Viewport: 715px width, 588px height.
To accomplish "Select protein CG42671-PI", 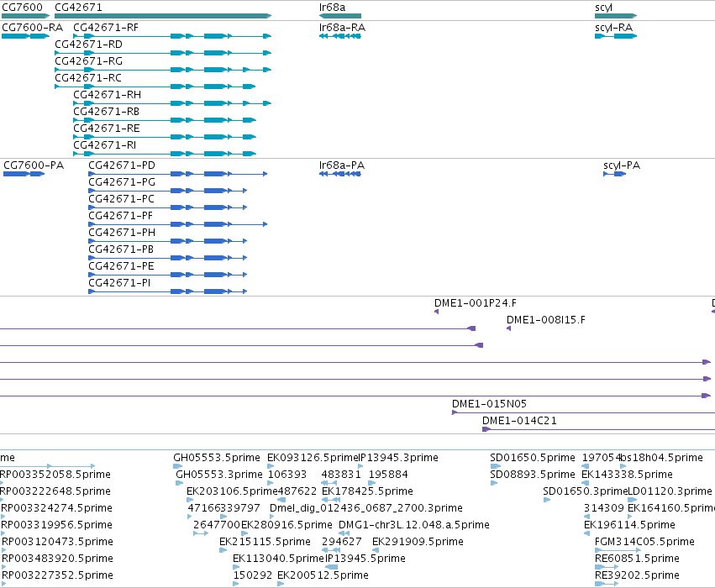I will tap(119, 283).
